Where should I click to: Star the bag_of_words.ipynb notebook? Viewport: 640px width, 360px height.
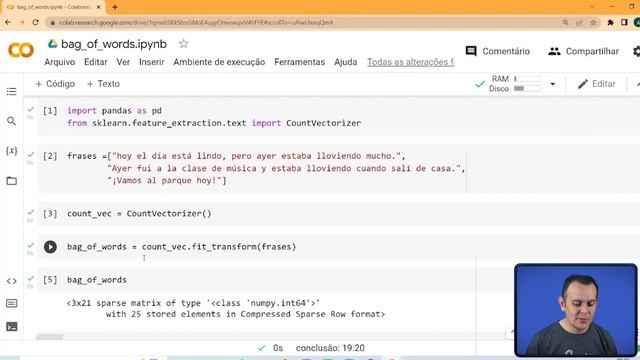(x=183, y=44)
